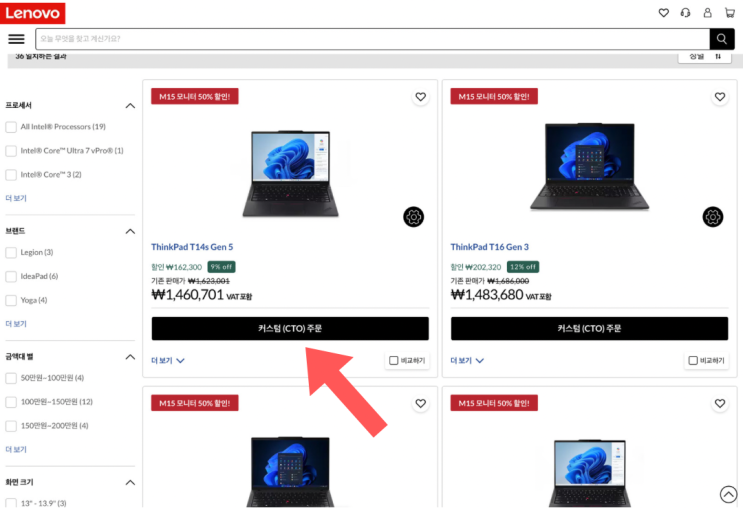Check the Legion (3) brand filter
The image size is (743, 508).
11,252
